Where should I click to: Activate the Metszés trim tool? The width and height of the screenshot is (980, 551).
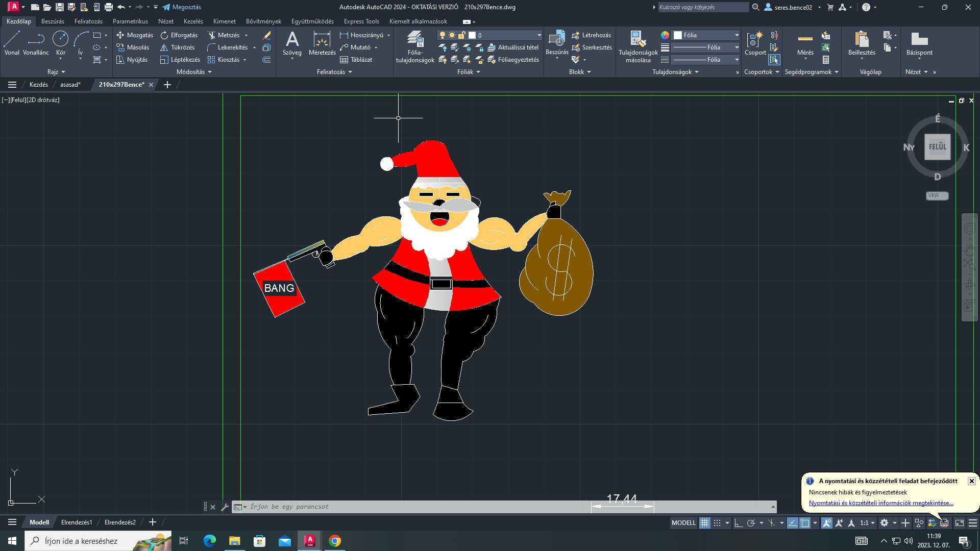tap(224, 35)
